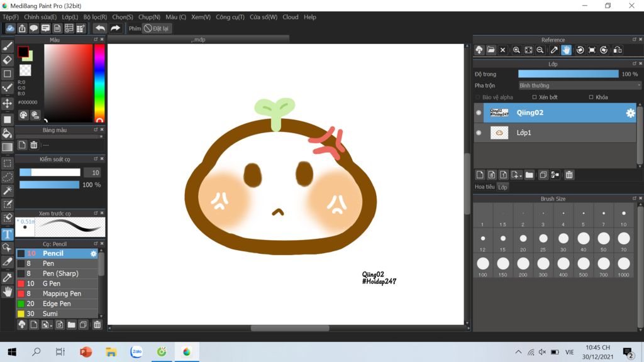Zoom in on the Reference panel

pyautogui.click(x=516, y=50)
